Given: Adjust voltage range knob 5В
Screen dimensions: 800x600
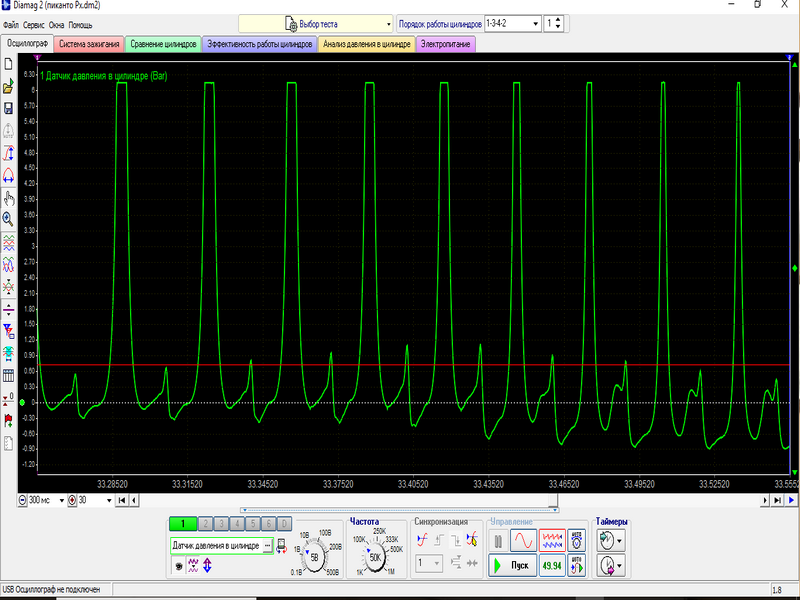Looking at the screenshot, I should point(315,557).
